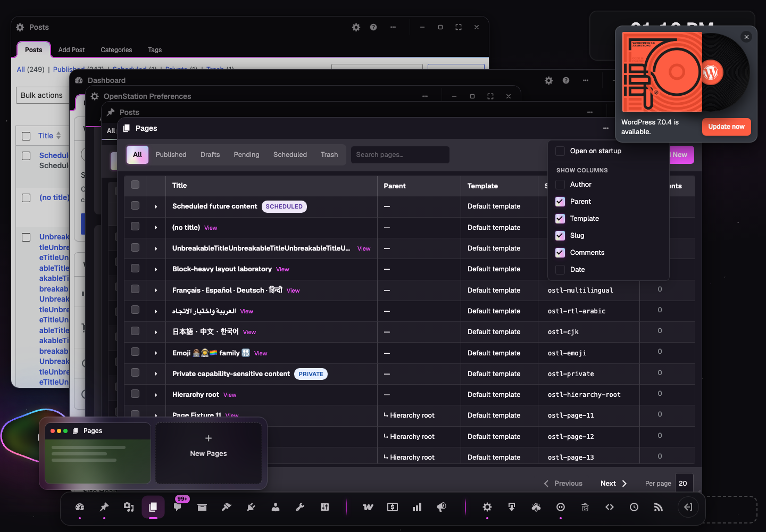Open the Media library icon in the dock
The height and width of the screenshot is (532, 766).
coord(129,507)
